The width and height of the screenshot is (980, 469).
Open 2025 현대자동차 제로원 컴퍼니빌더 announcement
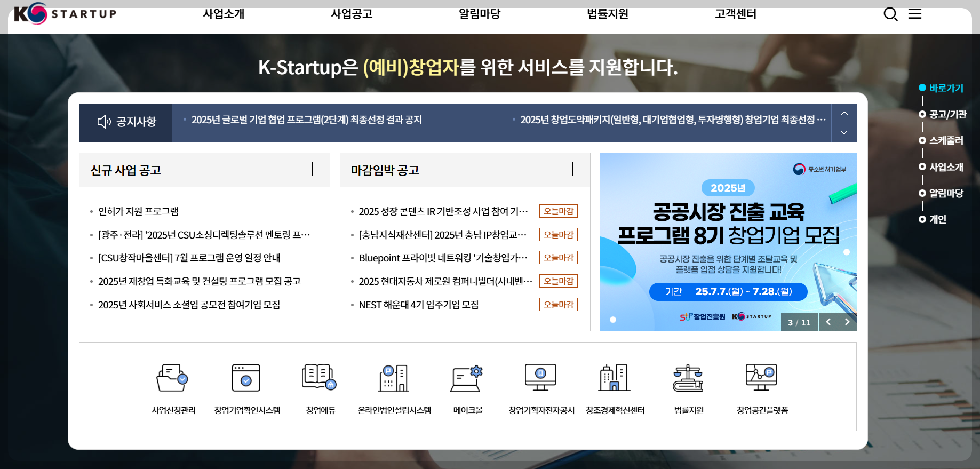[445, 281]
